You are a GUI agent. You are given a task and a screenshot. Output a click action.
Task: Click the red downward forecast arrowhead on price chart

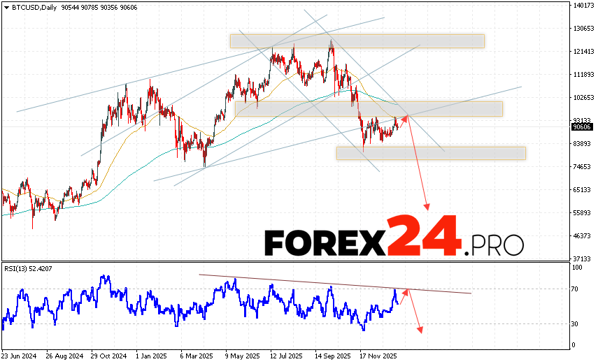tap(427, 207)
